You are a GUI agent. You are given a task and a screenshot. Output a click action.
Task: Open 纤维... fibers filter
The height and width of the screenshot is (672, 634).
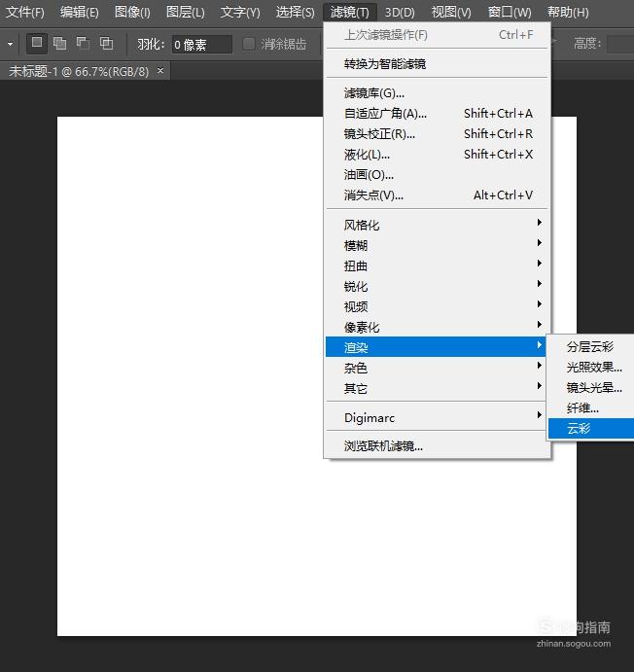[591, 408]
